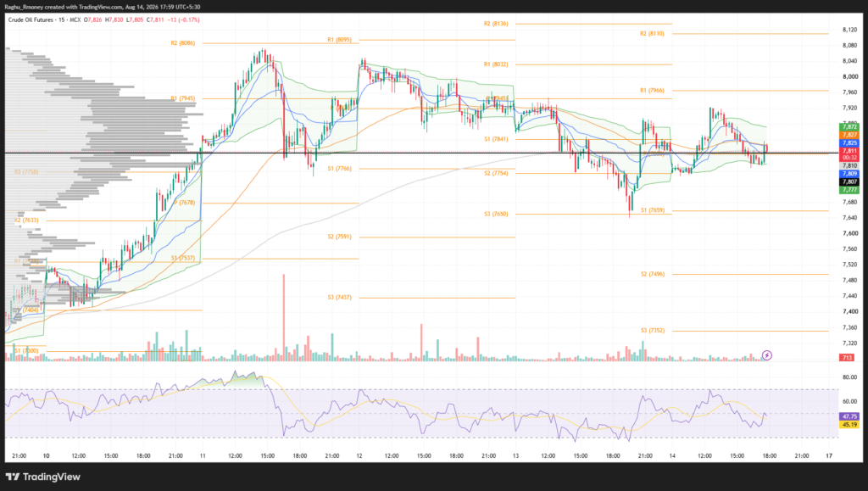Click the 7,600 price axis label
868x491 pixels.
(x=849, y=233)
